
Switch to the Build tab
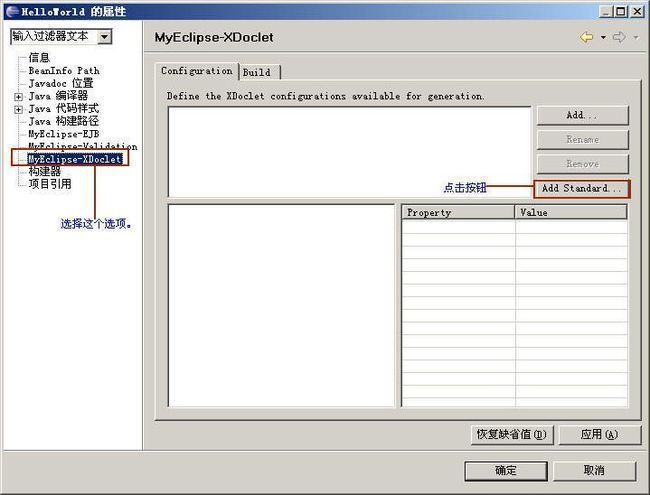260,72
